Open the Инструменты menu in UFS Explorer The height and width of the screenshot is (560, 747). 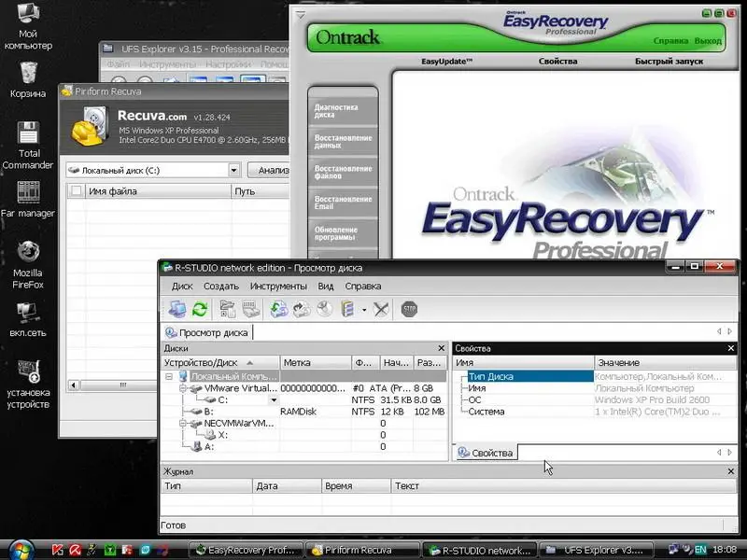coord(167,63)
